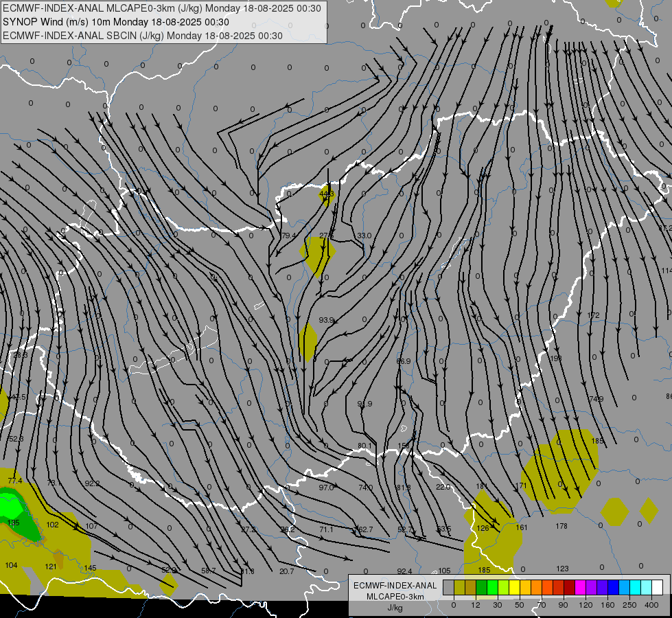Select the 126 map value
This screenshot has width=672, height=618.
483,528
